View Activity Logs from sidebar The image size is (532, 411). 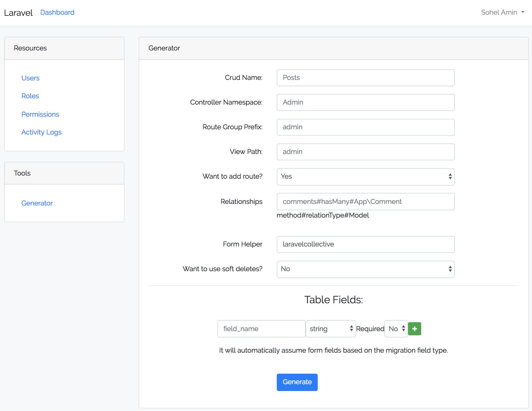pos(41,132)
